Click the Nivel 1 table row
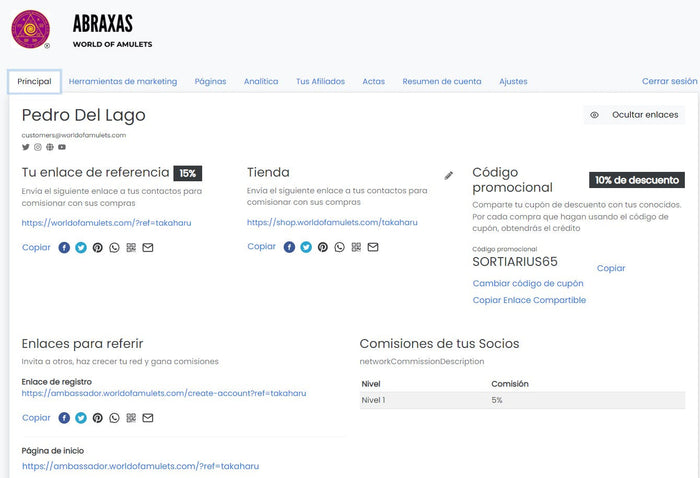Image resolution: width=700 pixels, height=478 pixels. 522,400
